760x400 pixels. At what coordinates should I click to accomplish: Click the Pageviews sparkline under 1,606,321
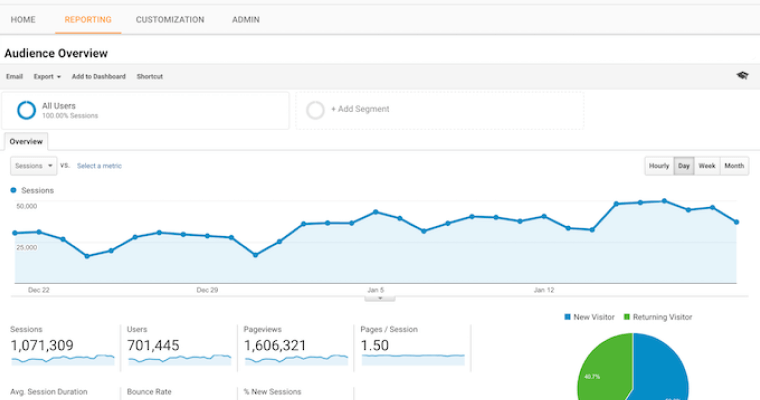pos(296,359)
